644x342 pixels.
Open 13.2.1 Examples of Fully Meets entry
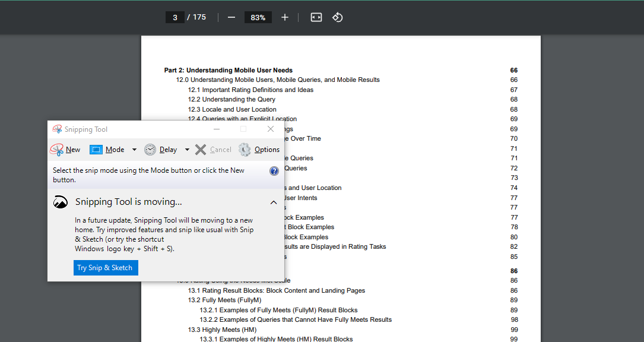pos(278,310)
